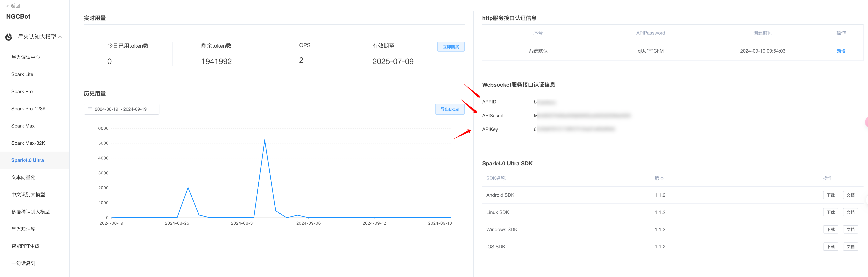868x277 pixels.
Task: Export usage with 导出Excel button
Action: coord(449,109)
